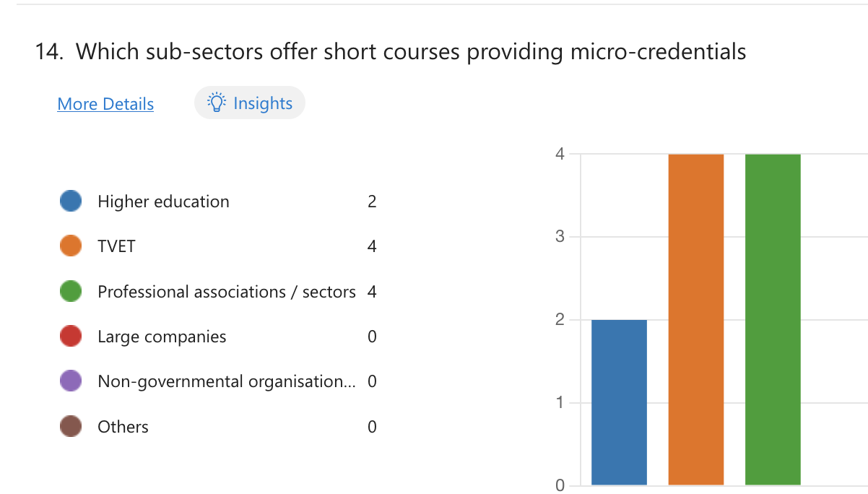Click the TVET legend label
The width and height of the screenshot is (868, 494).
116,246
